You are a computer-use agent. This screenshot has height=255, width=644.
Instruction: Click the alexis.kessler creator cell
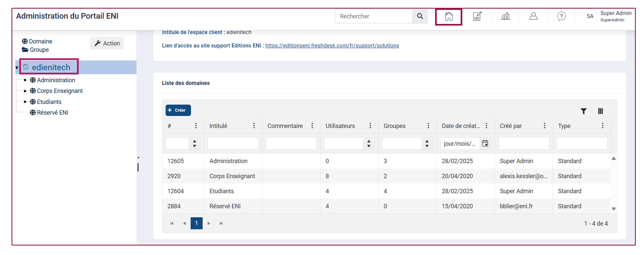coord(523,176)
